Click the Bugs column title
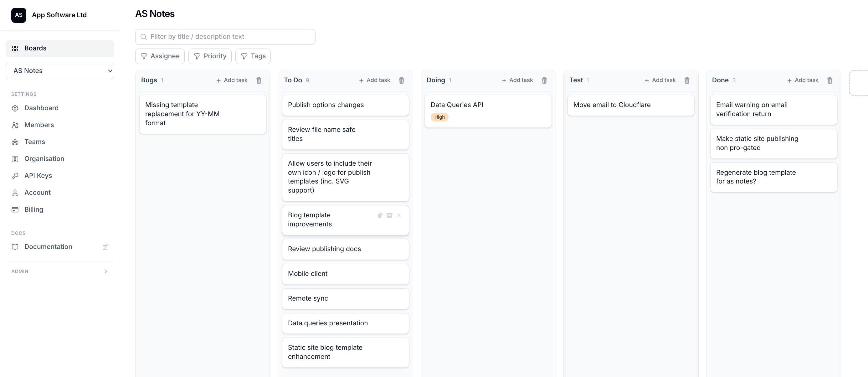868x377 pixels. 149,80
